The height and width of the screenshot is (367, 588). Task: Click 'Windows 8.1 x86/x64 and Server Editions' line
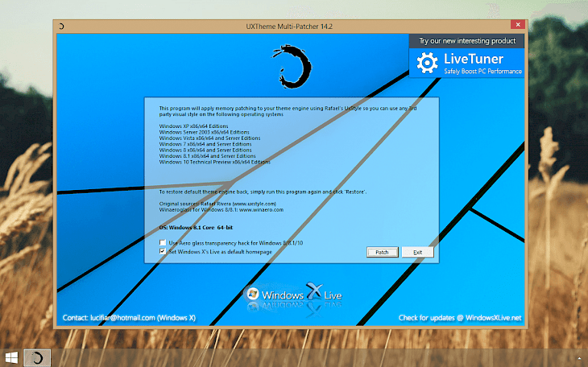pyautogui.click(x=207, y=156)
